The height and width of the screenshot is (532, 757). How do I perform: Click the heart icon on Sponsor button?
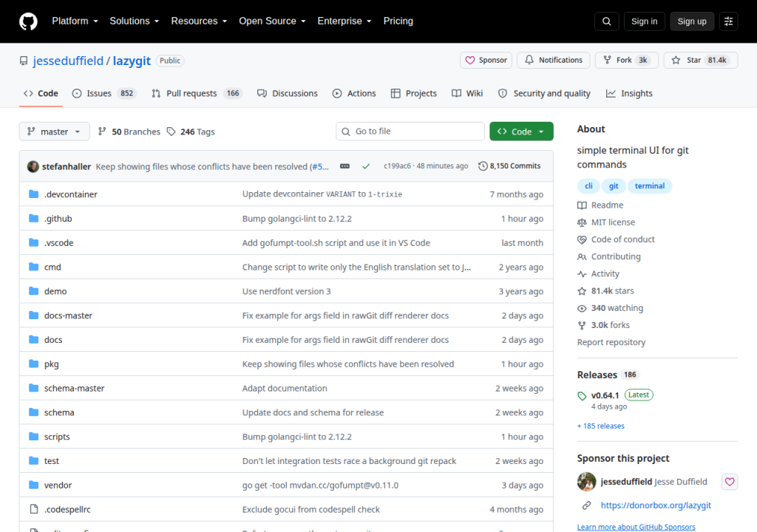(x=469, y=61)
